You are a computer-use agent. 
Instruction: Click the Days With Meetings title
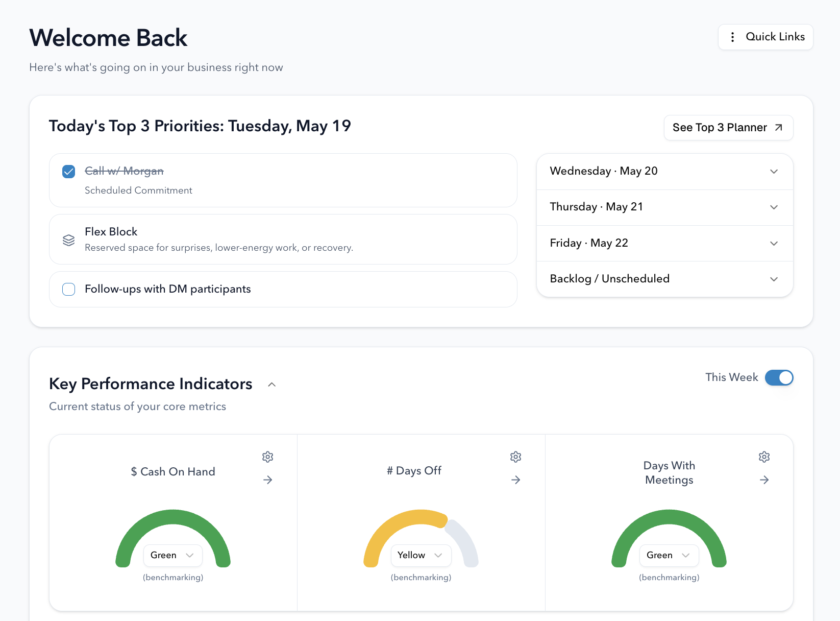(x=669, y=473)
